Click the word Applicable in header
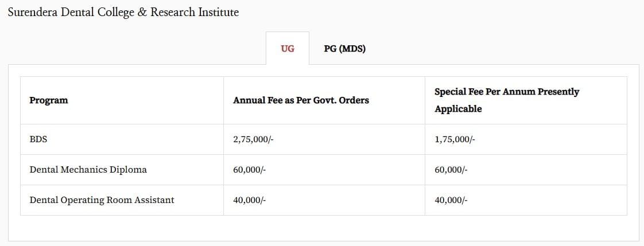 click(x=458, y=109)
